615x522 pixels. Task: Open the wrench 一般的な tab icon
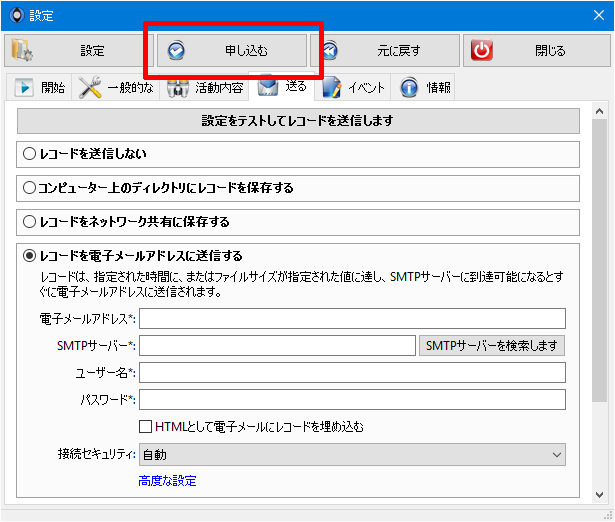click(x=89, y=87)
